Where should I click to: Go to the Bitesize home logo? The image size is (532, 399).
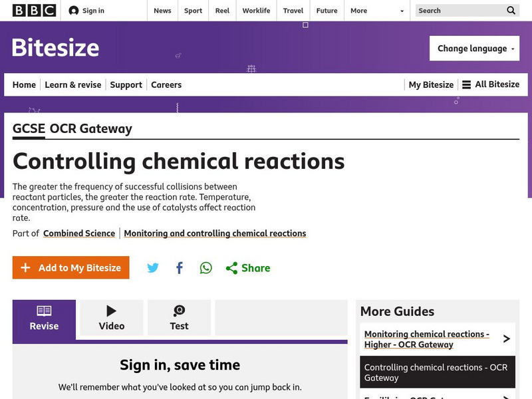coord(56,48)
